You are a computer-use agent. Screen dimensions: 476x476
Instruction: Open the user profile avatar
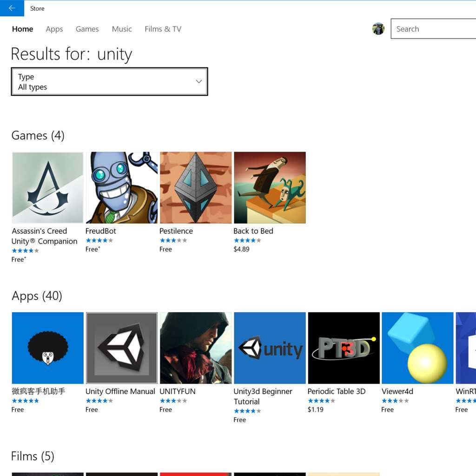click(378, 29)
